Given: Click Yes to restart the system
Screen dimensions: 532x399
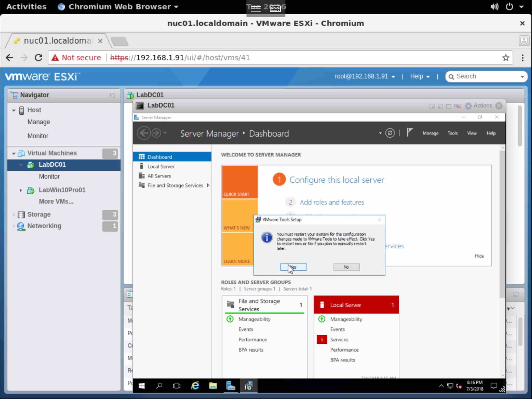Looking at the screenshot, I should point(293,267).
